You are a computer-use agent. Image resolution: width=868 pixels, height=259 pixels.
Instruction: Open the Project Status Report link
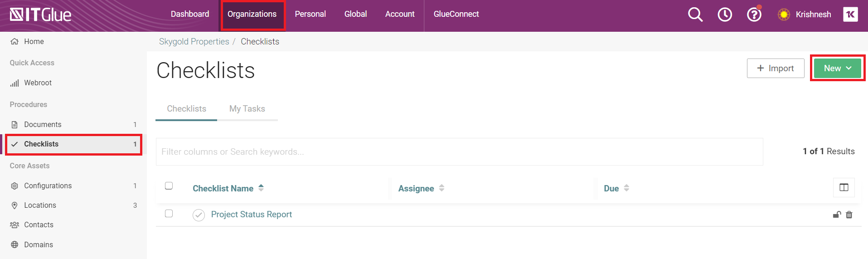pos(251,215)
